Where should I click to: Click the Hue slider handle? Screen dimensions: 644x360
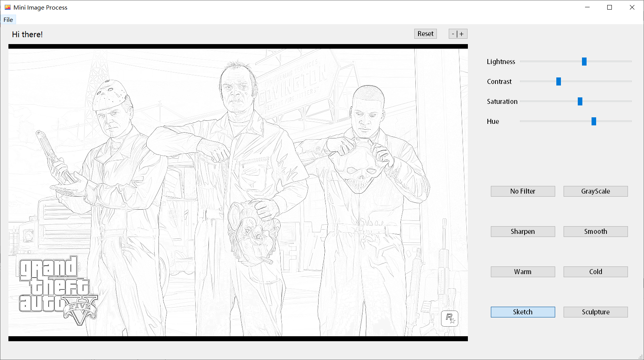point(594,121)
